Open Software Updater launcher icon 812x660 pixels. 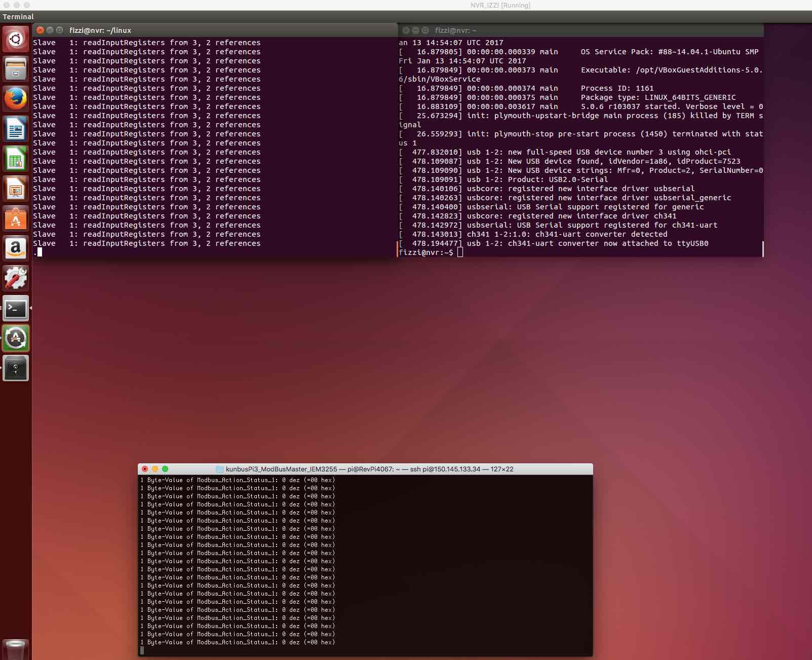16,338
